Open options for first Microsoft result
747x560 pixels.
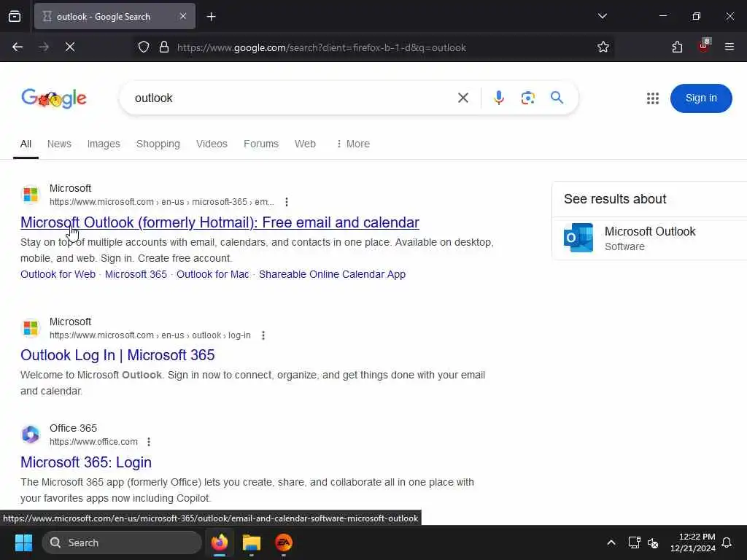286,202
